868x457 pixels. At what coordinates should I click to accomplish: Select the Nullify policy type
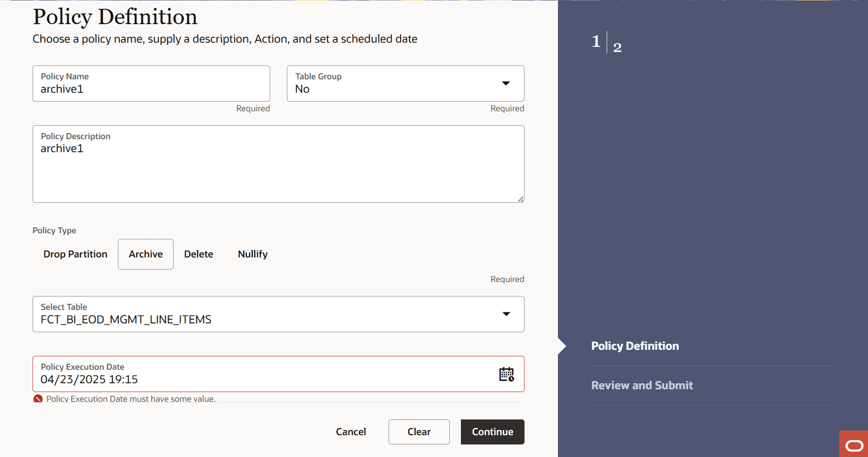252,254
